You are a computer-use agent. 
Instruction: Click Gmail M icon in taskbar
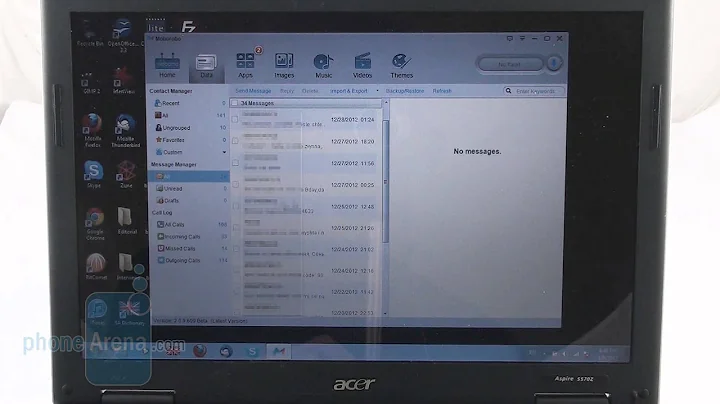[x=279, y=352]
